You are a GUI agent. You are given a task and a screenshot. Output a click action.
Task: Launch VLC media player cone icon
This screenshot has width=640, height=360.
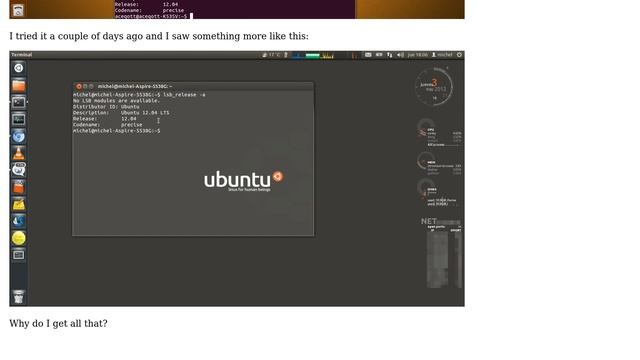pyautogui.click(x=18, y=153)
